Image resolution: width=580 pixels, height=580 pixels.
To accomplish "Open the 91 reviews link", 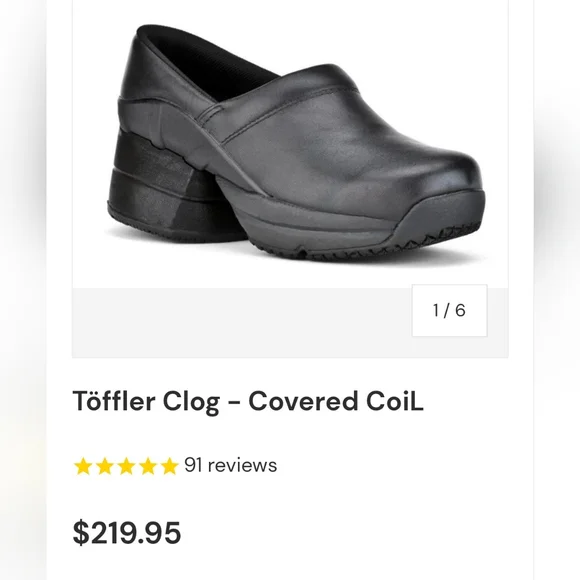I will (230, 465).
